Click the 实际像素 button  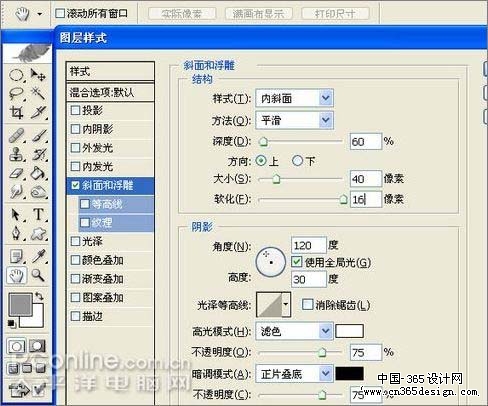(182, 14)
